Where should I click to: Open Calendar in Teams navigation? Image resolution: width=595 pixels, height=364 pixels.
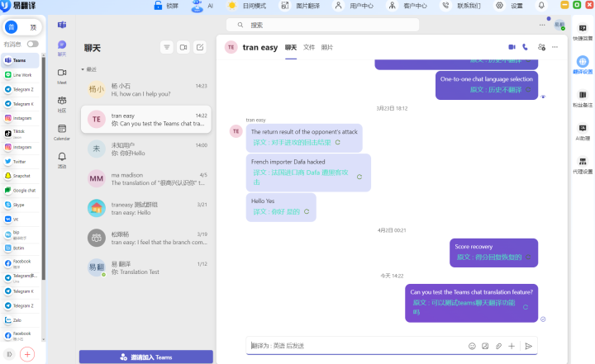coord(62,132)
